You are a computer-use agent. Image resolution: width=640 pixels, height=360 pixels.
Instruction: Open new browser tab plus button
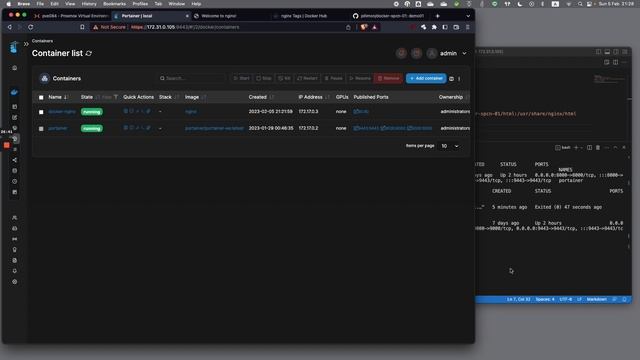[x=438, y=16]
